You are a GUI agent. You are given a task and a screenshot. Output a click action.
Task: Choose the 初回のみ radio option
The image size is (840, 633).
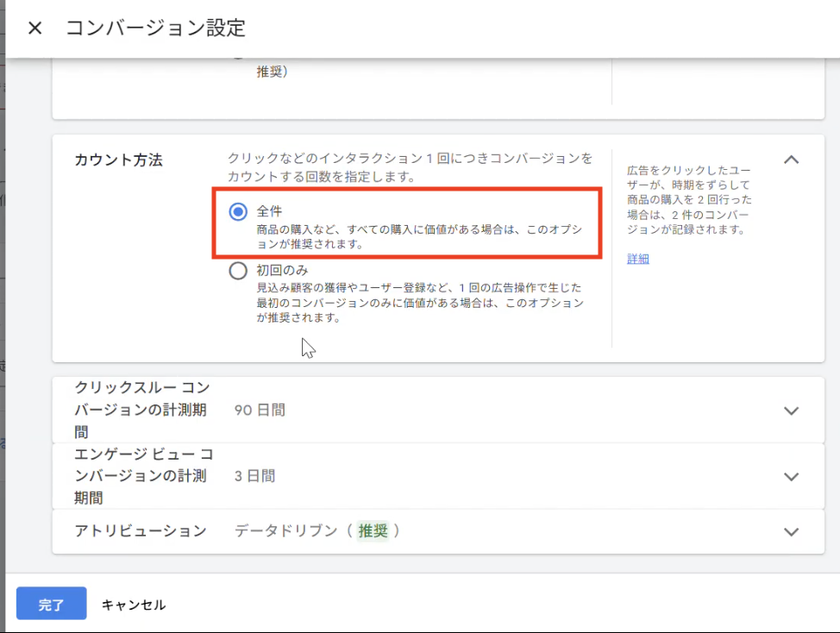click(238, 271)
